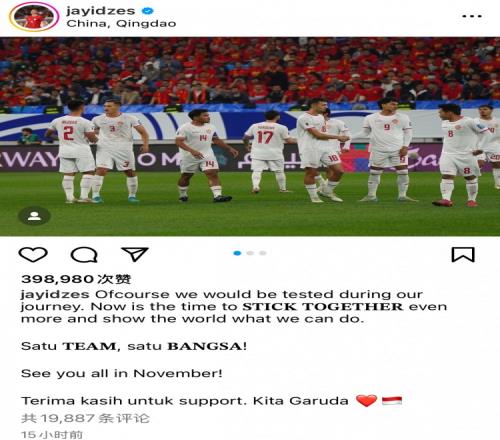
Task: Open comments with the speech bubble icon
Action: click(84, 255)
